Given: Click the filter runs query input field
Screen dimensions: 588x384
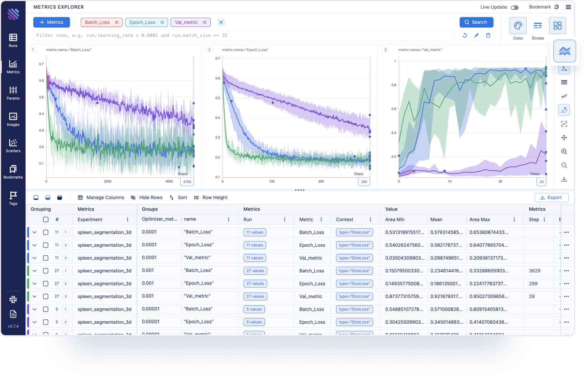Looking at the screenshot, I should click(244, 35).
